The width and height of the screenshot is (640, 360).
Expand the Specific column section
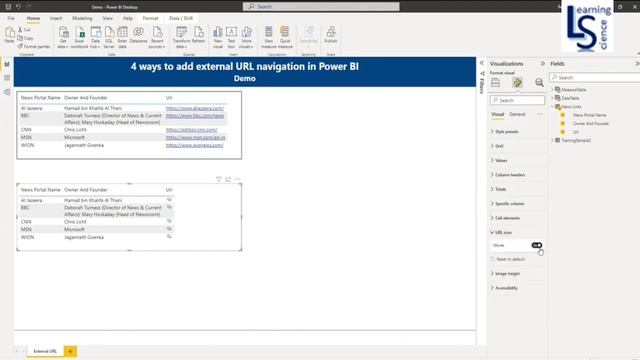pyautogui.click(x=507, y=203)
